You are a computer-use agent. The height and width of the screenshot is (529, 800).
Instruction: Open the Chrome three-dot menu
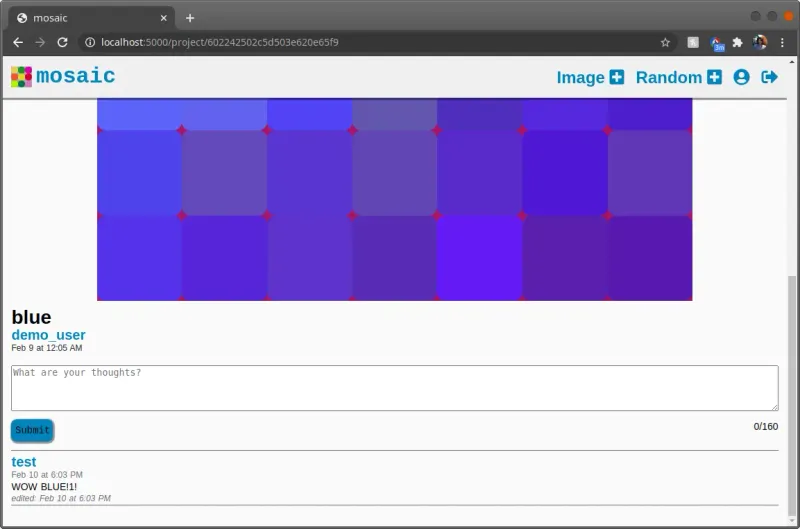click(x=782, y=43)
